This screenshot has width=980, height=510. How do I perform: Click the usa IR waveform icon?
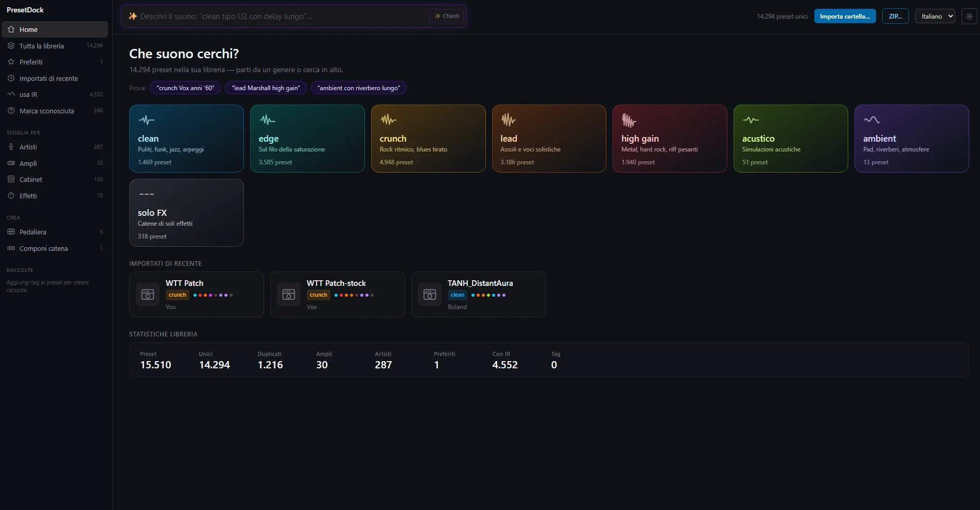coord(11,94)
